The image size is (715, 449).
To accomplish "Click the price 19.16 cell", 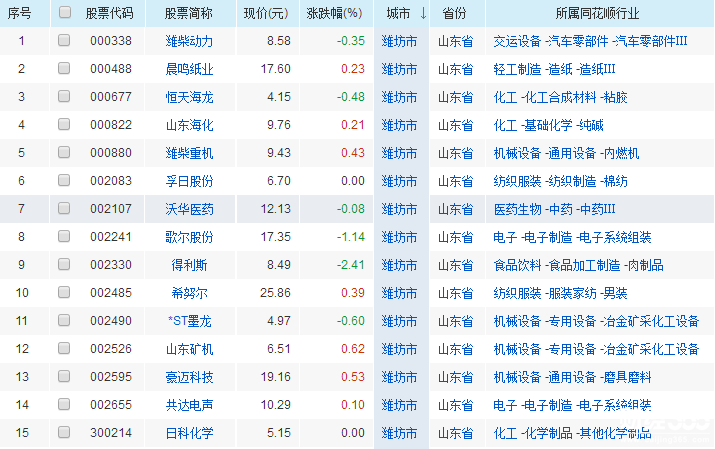I will click(x=275, y=377).
